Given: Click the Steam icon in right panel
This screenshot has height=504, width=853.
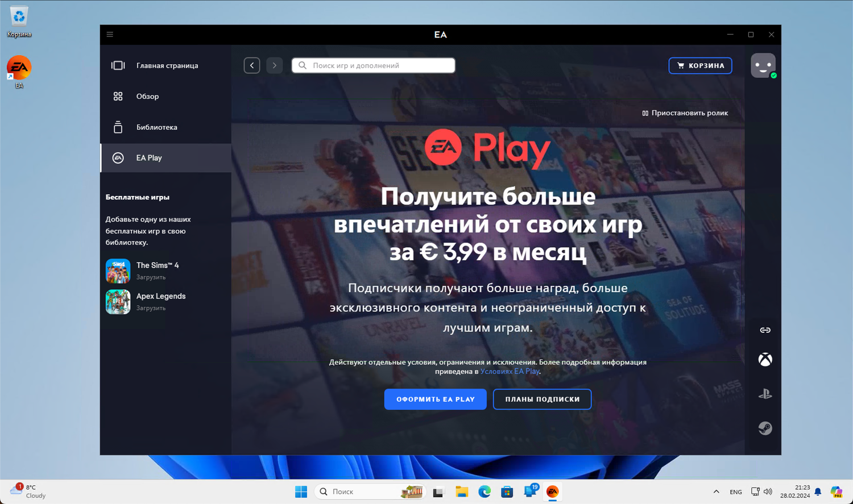Looking at the screenshot, I should (x=765, y=428).
